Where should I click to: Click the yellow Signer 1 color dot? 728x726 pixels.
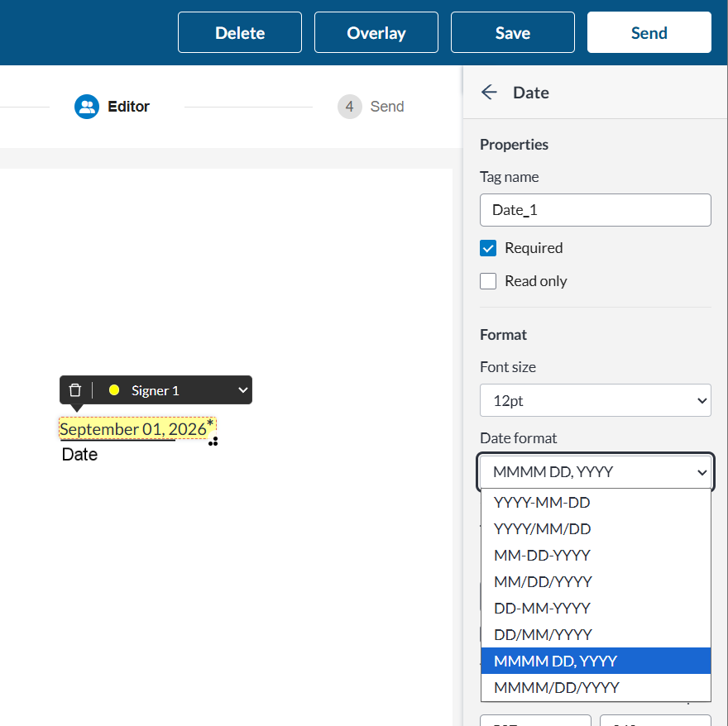pos(114,390)
